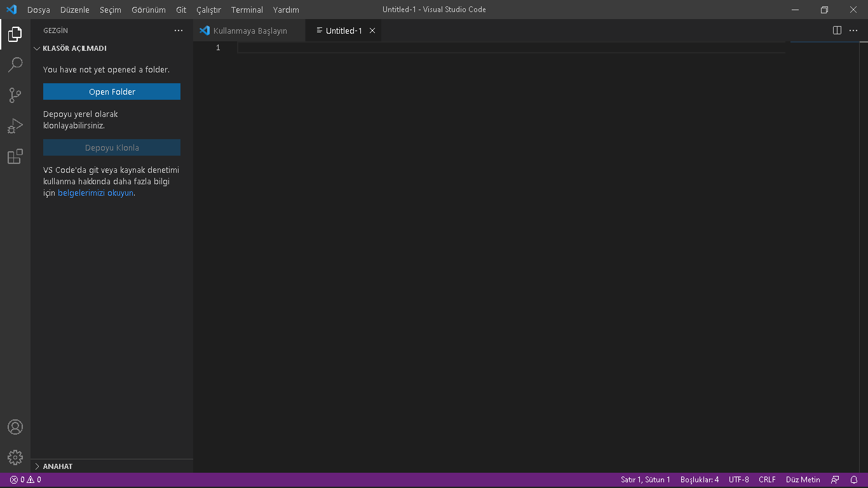Open Explorer panel more actions (ellipsis)
Viewport: 868px width, 488px height.
(179, 30)
